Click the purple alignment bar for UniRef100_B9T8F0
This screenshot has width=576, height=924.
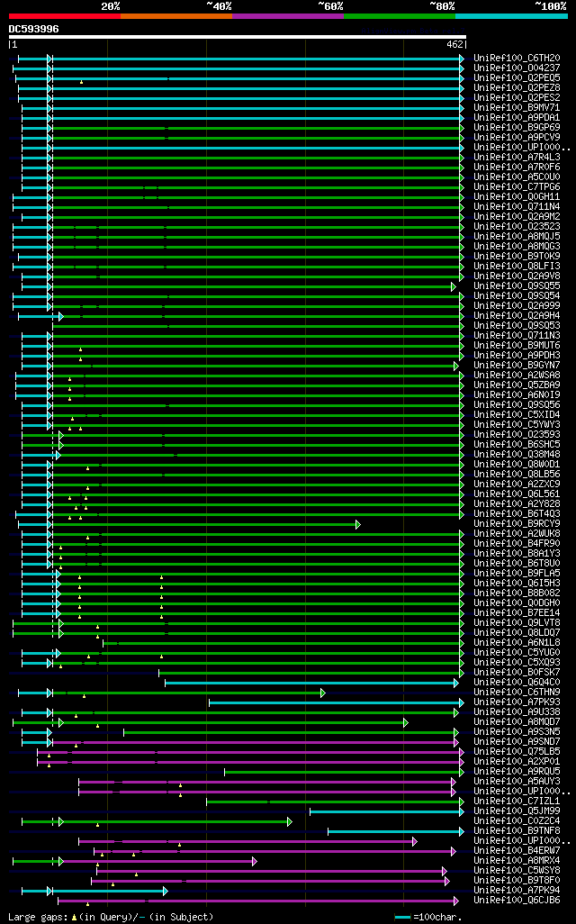(x=269, y=881)
